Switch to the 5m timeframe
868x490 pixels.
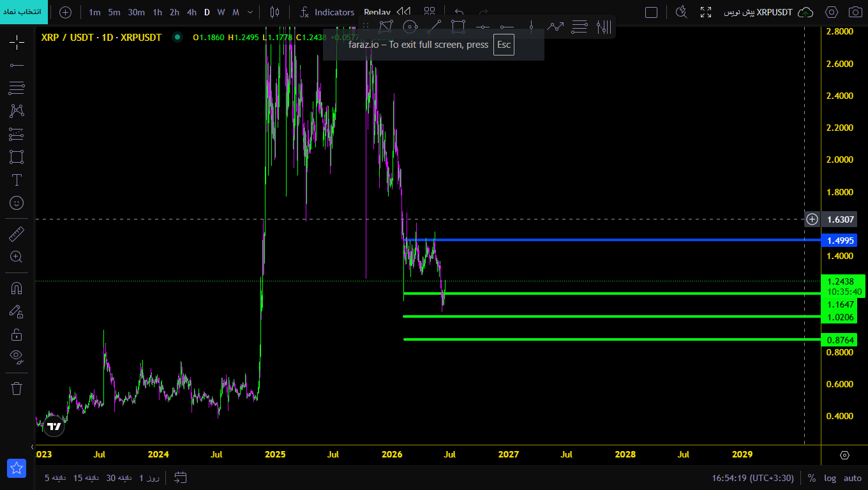click(114, 12)
